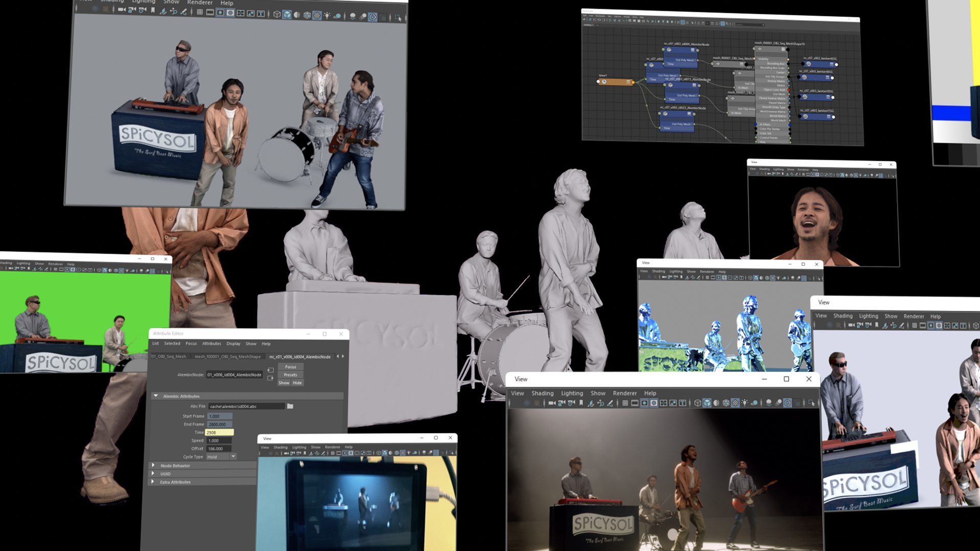Click Wireframe cube icon in bottom viewport
This screenshot has height=551, width=980.
pos(698,403)
